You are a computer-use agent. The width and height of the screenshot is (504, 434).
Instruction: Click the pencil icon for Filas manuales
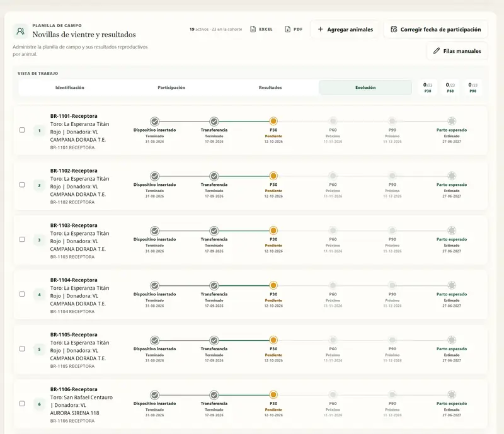[x=437, y=51]
